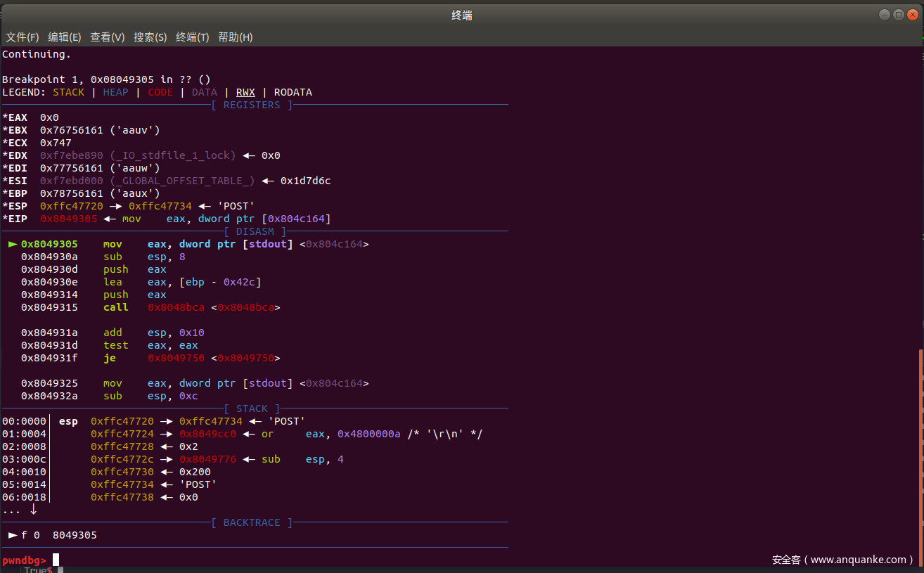Image resolution: width=924 pixels, height=573 pixels.
Task: Open the 文件(F) menu
Action: [x=23, y=37]
